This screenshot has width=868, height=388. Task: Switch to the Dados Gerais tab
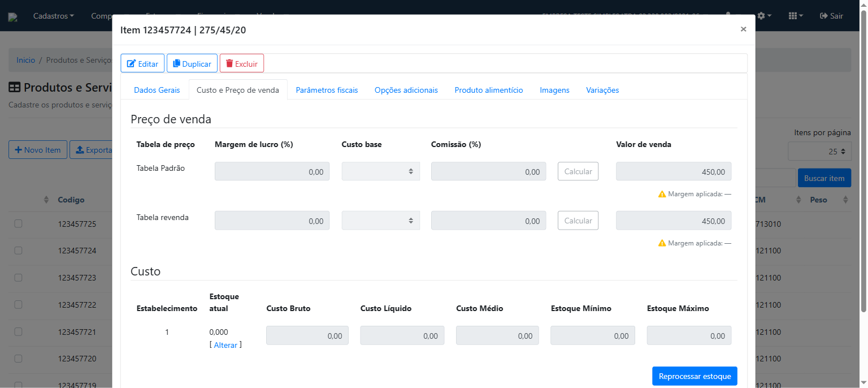(157, 90)
